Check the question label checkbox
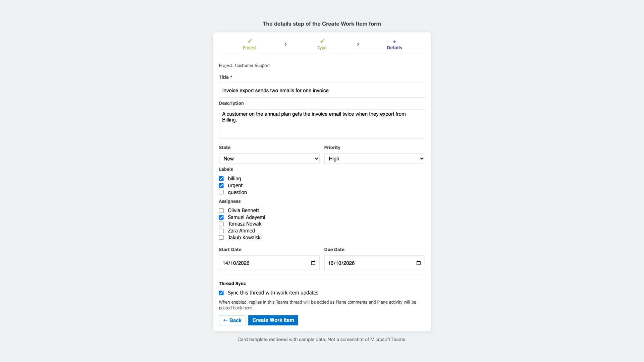This screenshot has width=644, height=362. (221, 192)
